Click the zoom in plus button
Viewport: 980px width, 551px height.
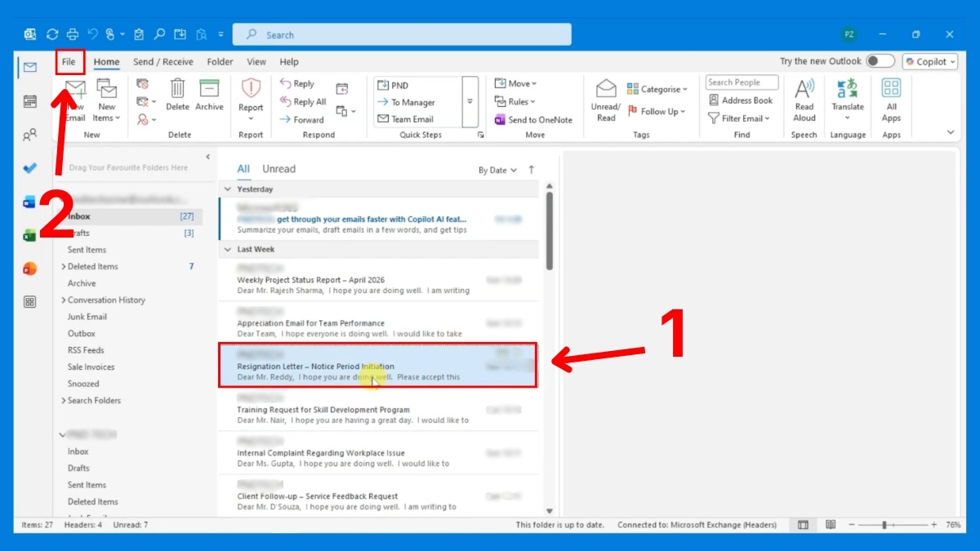tap(934, 525)
